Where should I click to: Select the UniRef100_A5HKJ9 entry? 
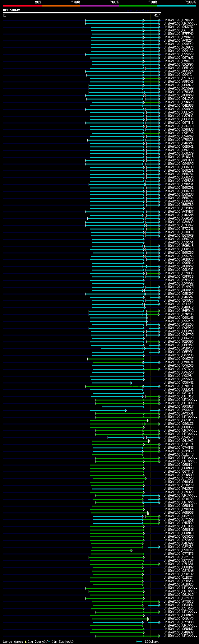pos(178,61)
